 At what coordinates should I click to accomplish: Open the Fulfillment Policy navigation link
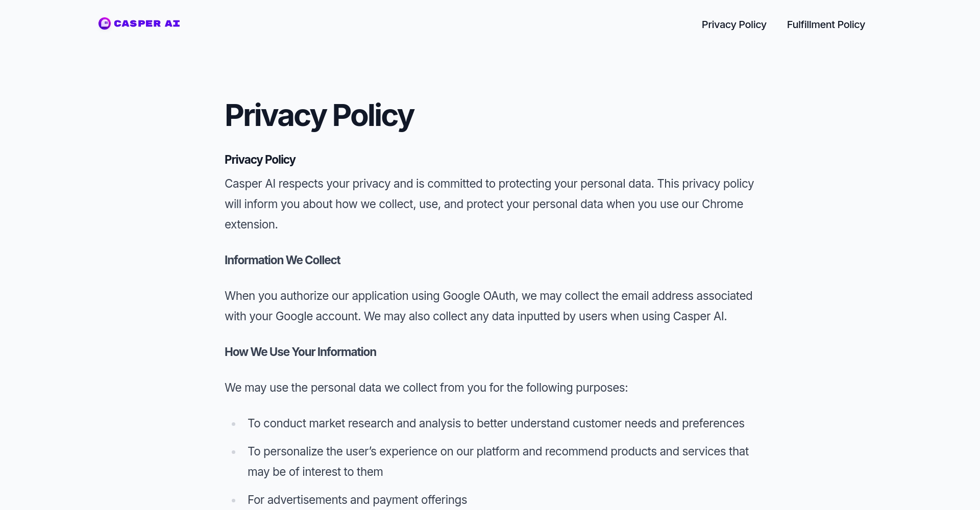click(825, 24)
